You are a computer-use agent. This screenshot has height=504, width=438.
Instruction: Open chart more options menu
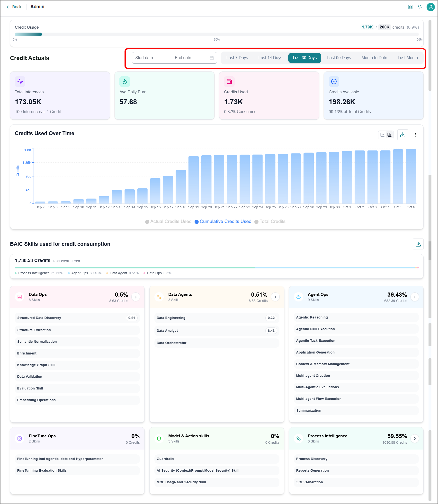pos(415,135)
